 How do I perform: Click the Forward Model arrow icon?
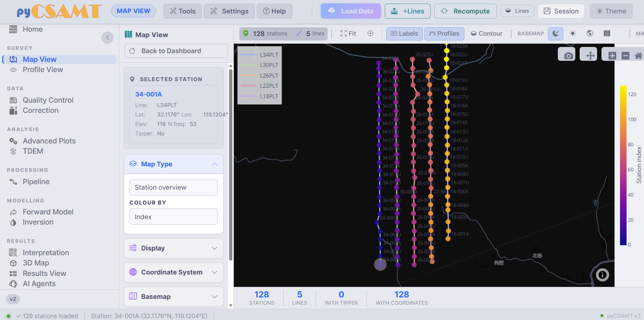(x=13, y=212)
